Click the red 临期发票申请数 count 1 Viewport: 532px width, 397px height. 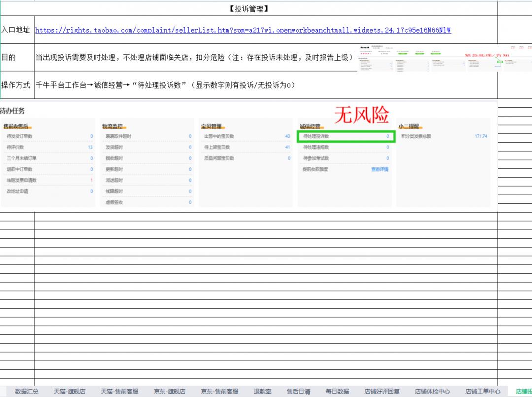click(91, 180)
